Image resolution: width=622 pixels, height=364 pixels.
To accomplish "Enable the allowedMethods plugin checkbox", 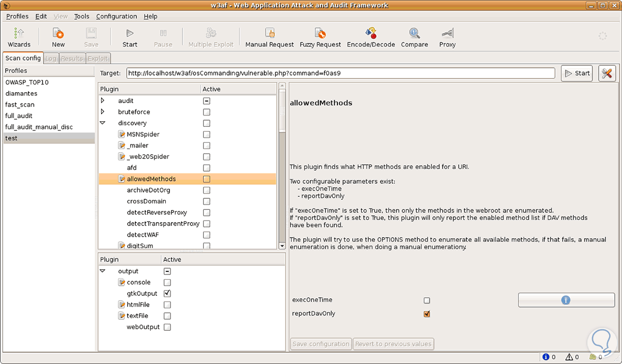I will (206, 179).
